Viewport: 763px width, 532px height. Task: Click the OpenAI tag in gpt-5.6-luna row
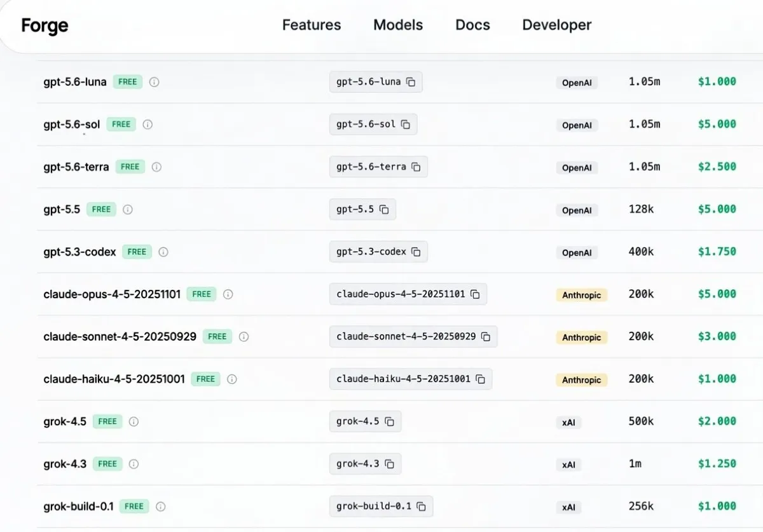pos(577,83)
